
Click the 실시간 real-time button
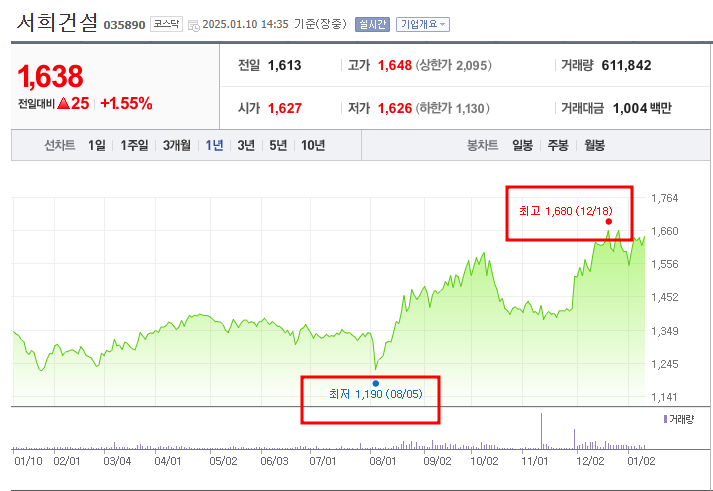372,24
